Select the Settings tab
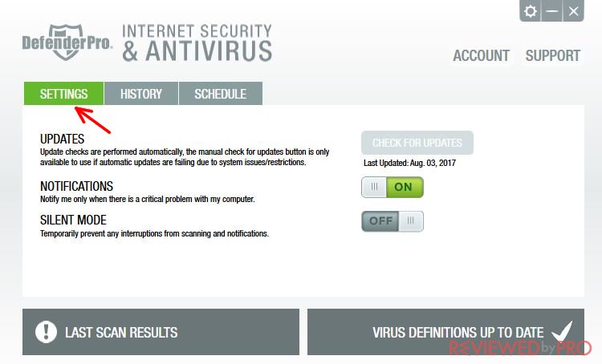Image resolution: width=602 pixels, height=364 pixels. (x=63, y=93)
